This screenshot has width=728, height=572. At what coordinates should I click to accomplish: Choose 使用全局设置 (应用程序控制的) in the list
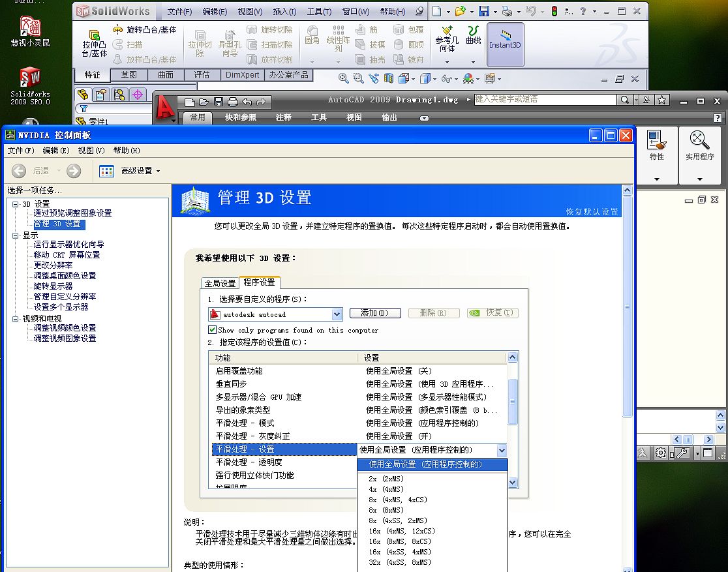pos(432,464)
